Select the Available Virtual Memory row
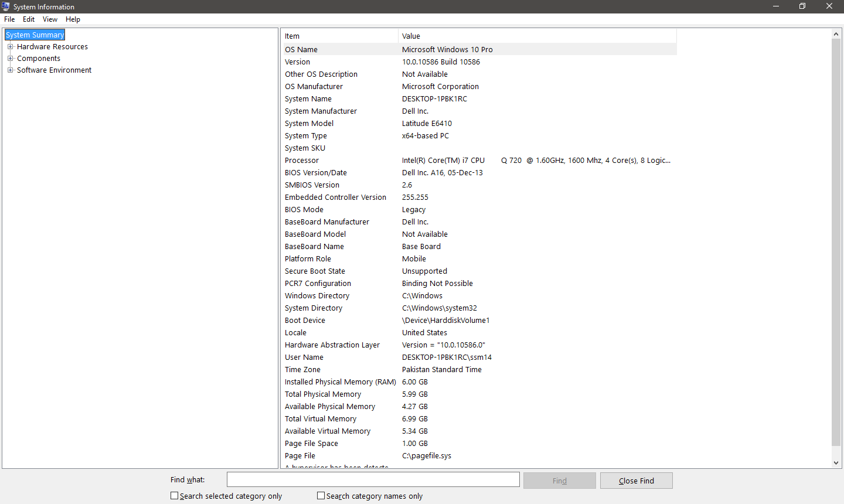Screen dimensions: 844x504 [x=479, y=431]
